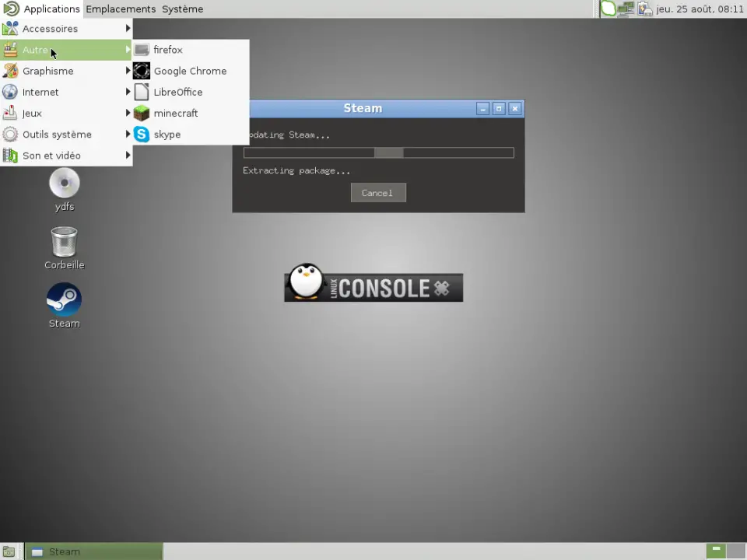Screen dimensions: 747x560
Task: Minimize the Steam updater window
Action: [482, 109]
